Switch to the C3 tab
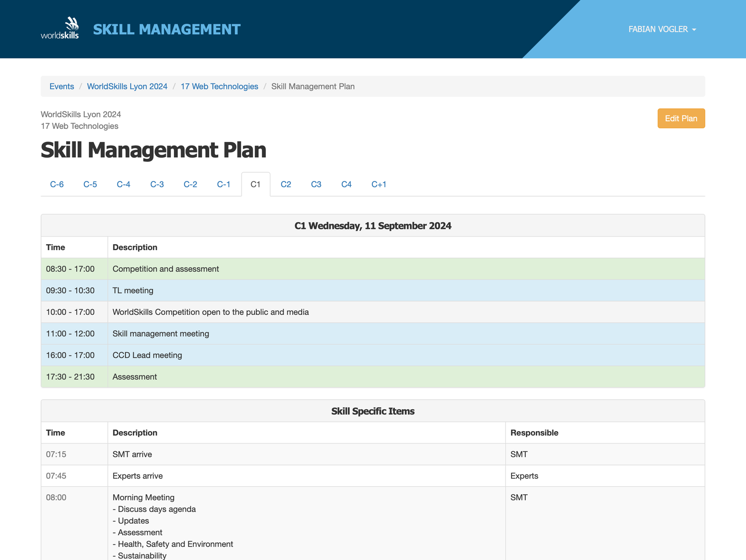This screenshot has height=560, width=746. pos(316,184)
